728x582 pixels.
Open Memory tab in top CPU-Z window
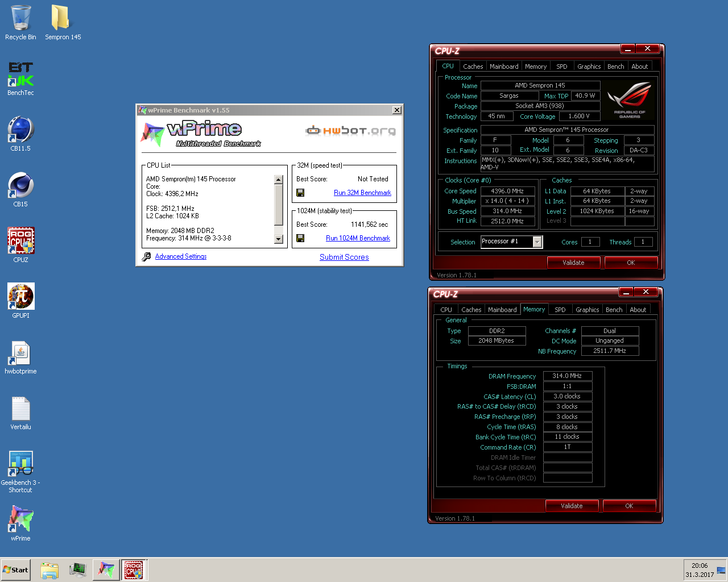click(x=536, y=66)
